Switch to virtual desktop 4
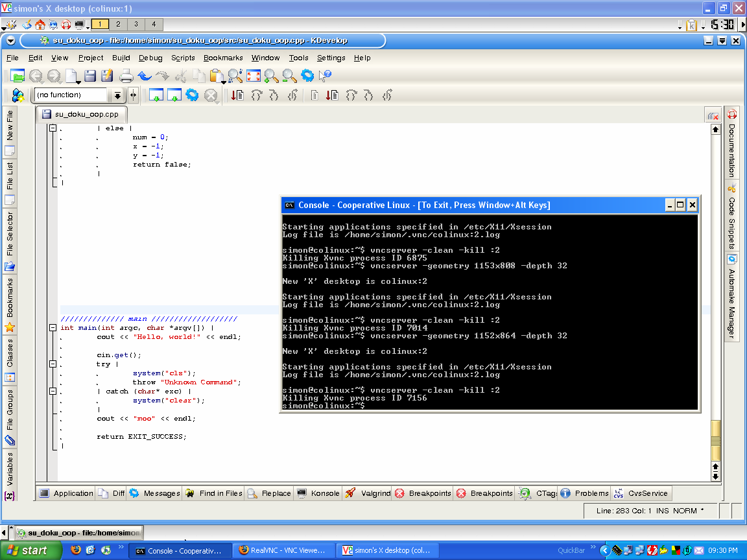 pyautogui.click(x=154, y=24)
